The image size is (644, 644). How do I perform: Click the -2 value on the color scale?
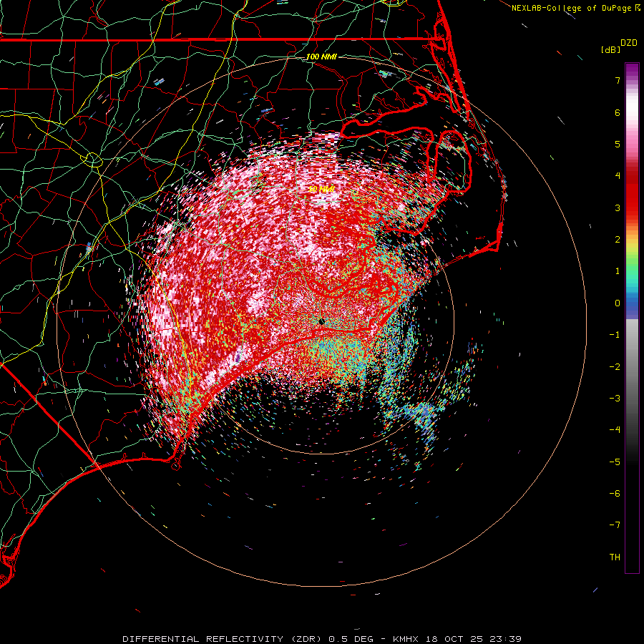tap(615, 367)
